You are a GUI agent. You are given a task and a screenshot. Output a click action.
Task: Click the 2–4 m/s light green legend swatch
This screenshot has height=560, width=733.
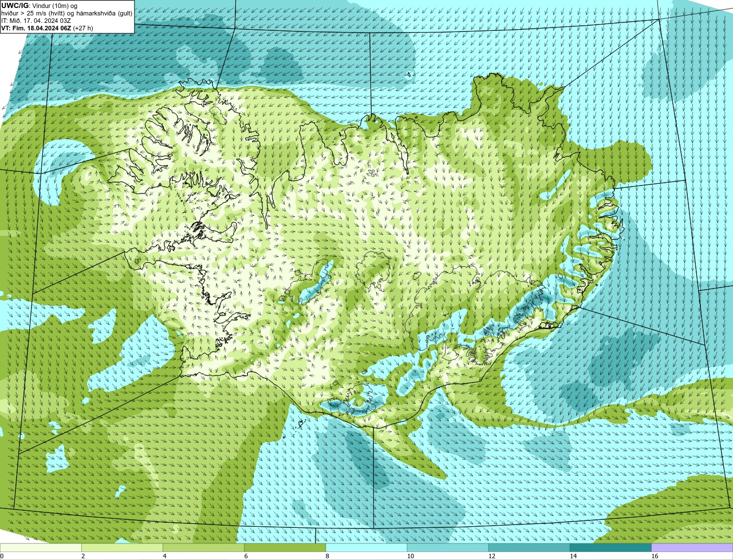coord(122,548)
